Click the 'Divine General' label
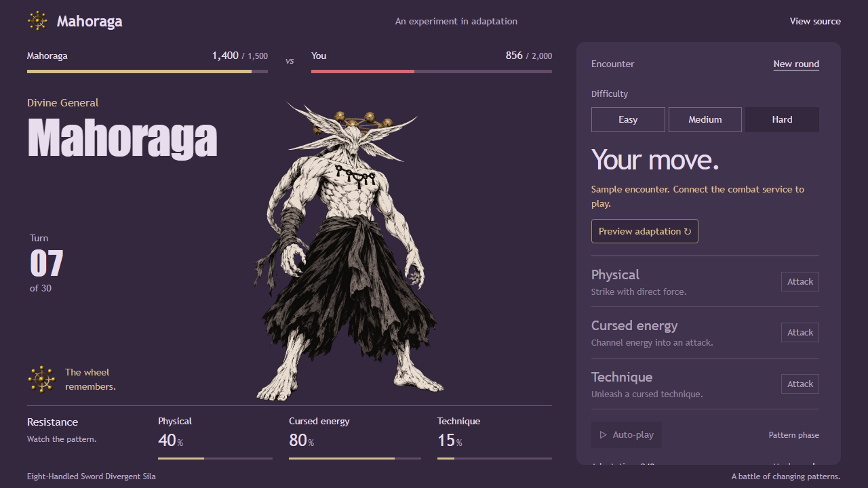Image resolution: width=868 pixels, height=488 pixels. click(62, 102)
